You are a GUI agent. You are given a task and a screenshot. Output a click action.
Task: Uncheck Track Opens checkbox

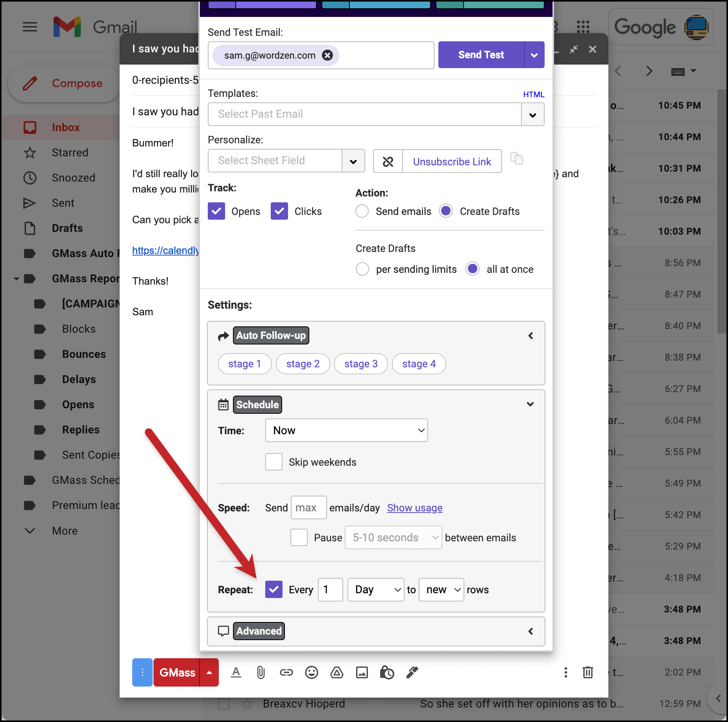point(216,211)
